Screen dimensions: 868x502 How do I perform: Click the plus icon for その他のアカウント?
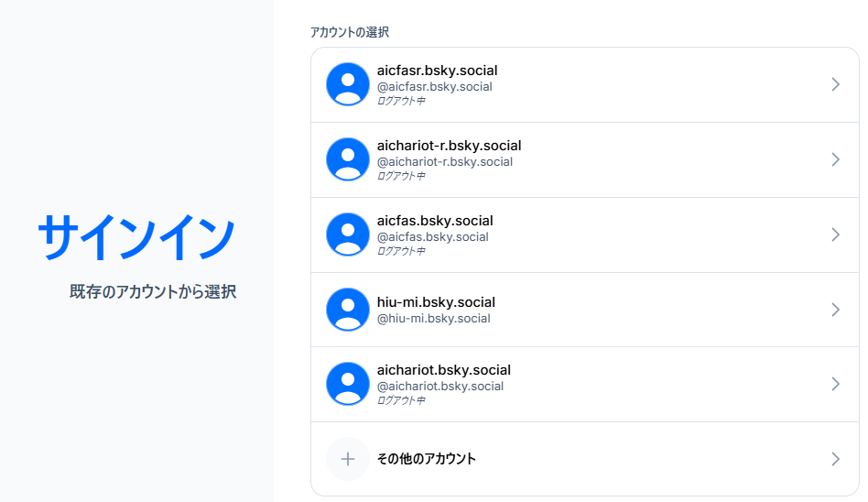(348, 459)
